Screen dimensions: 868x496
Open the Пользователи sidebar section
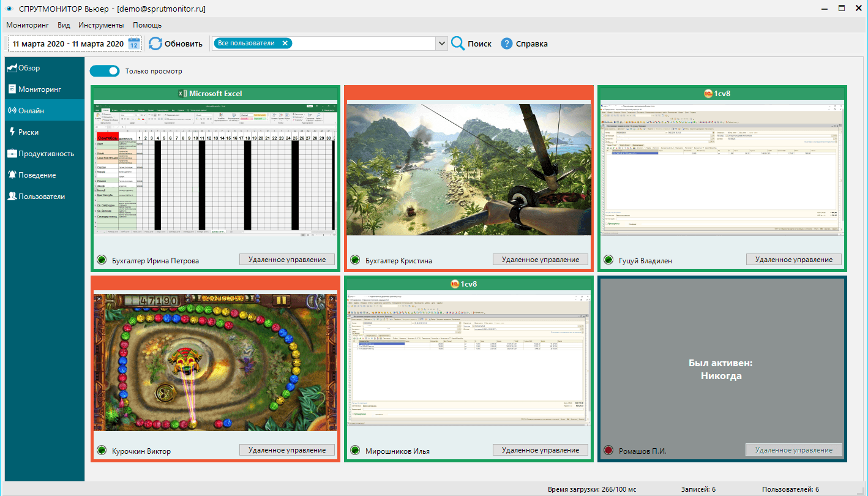[45, 197]
